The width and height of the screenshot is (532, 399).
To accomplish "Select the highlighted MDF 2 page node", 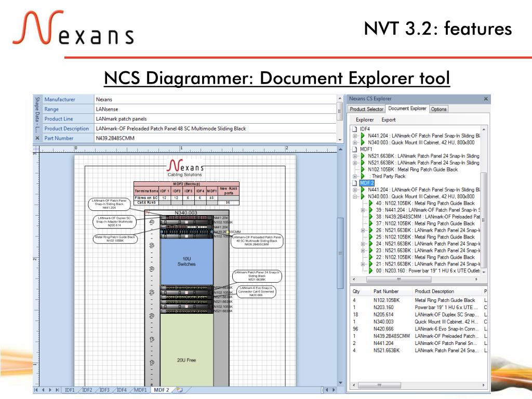I will tap(367, 183).
